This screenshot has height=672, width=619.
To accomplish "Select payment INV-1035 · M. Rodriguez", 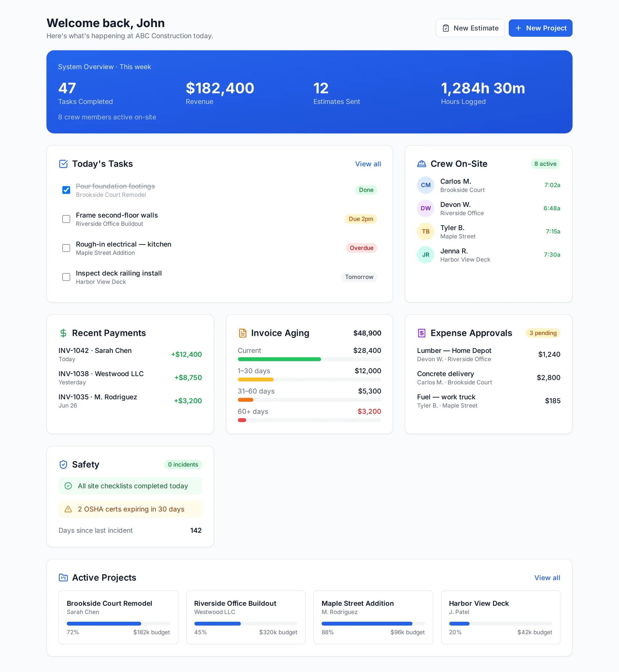I will point(130,401).
